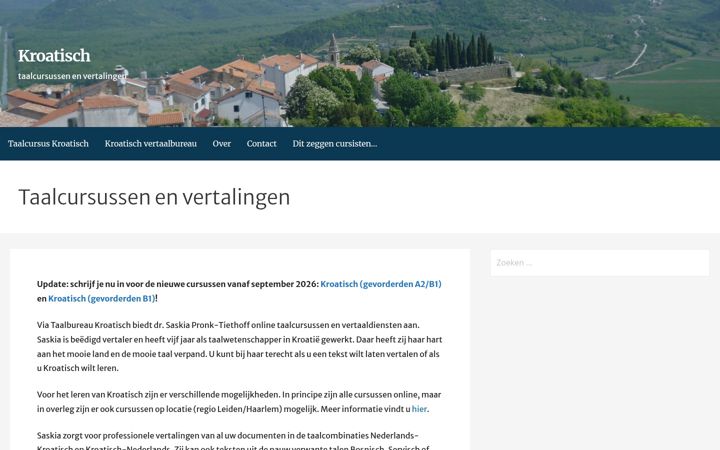Go to Kroatisch vertaalbureau page
720x450 pixels.
(151, 144)
